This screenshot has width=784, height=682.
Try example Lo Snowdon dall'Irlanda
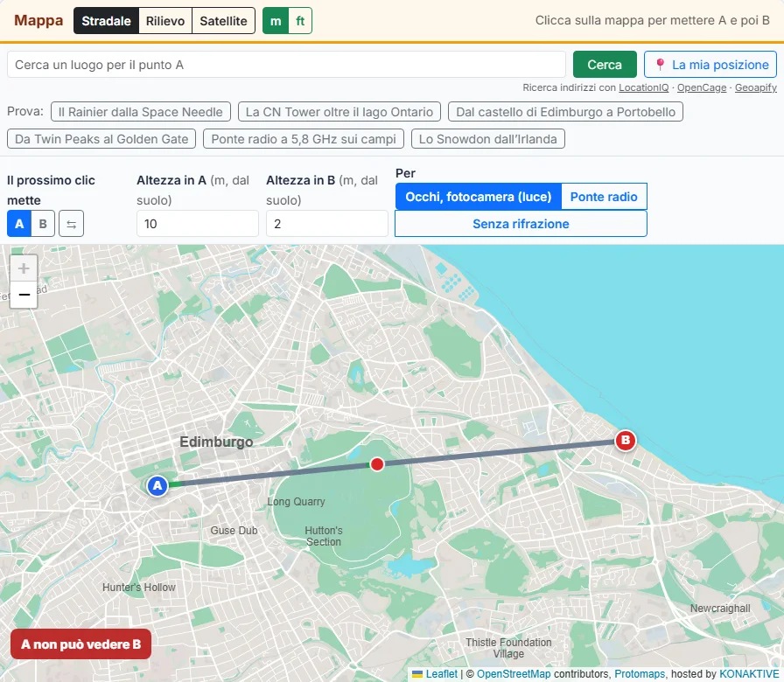(488, 139)
